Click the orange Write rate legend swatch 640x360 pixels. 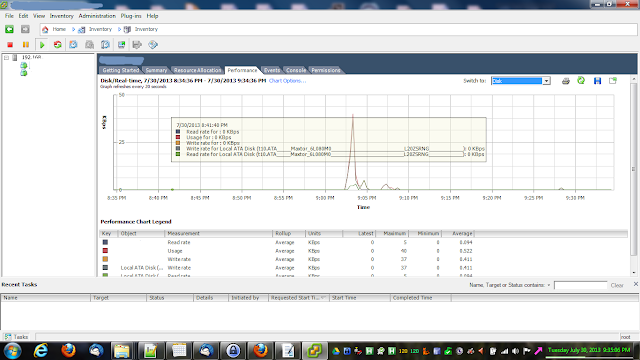[x=105, y=259]
